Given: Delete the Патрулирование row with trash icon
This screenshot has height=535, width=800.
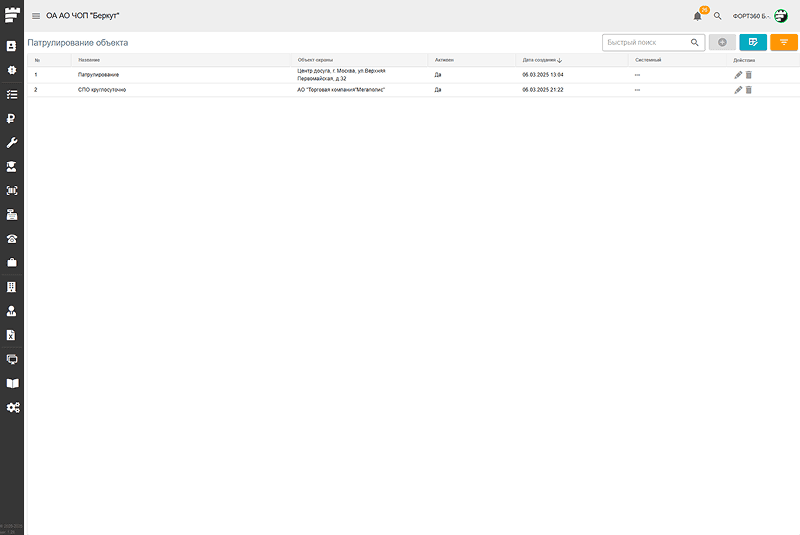Looking at the screenshot, I should point(748,75).
